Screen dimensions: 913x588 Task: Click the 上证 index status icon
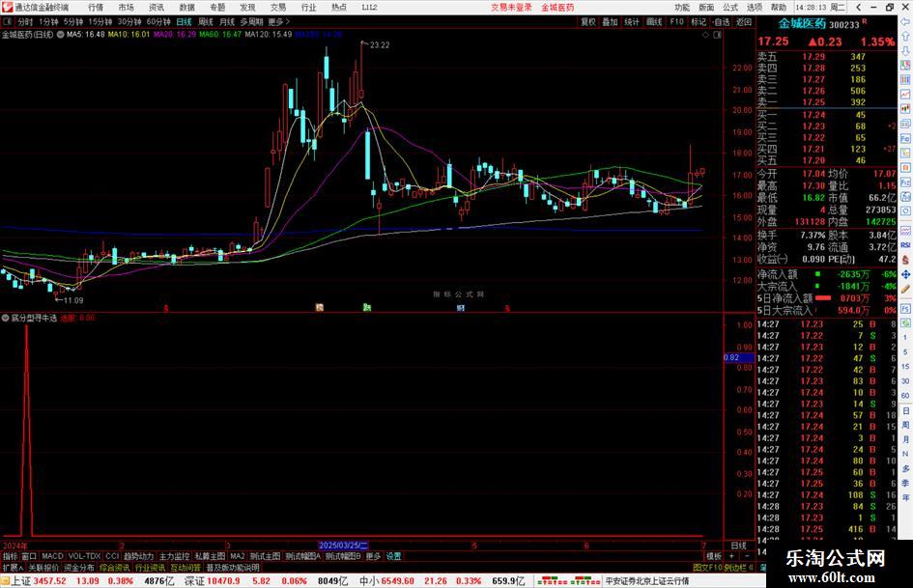pos(6,581)
